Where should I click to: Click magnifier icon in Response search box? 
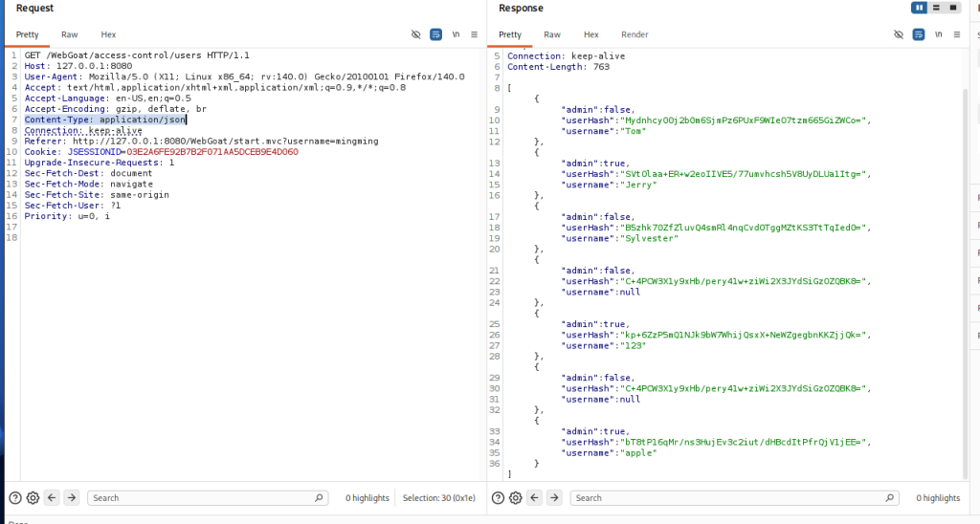[x=890, y=498]
